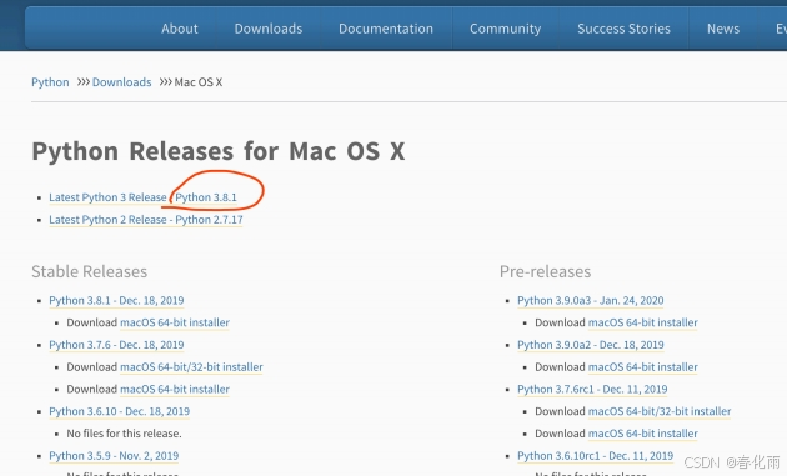
Task: Download macOS 64-bit installer for Python 3.7.6rc1
Action: (642, 433)
